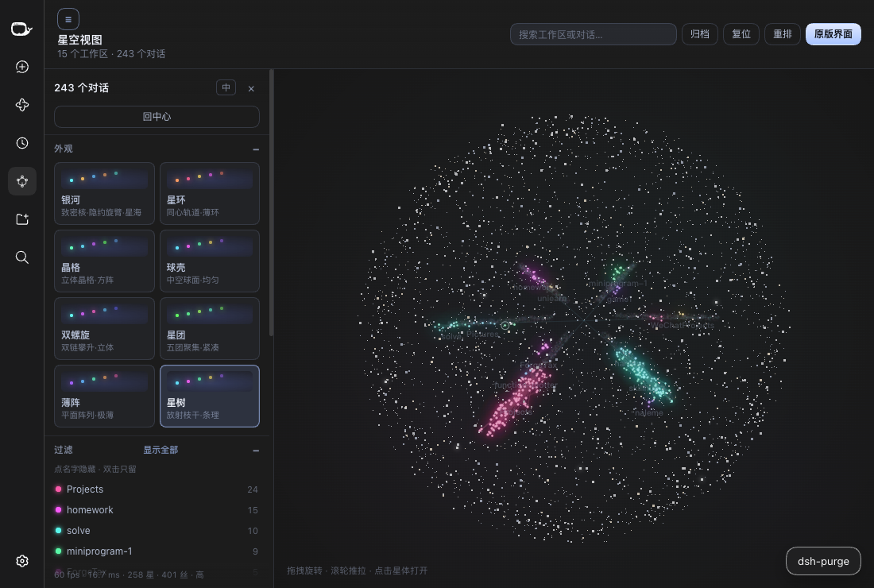Click the homework count 15

tap(253, 510)
